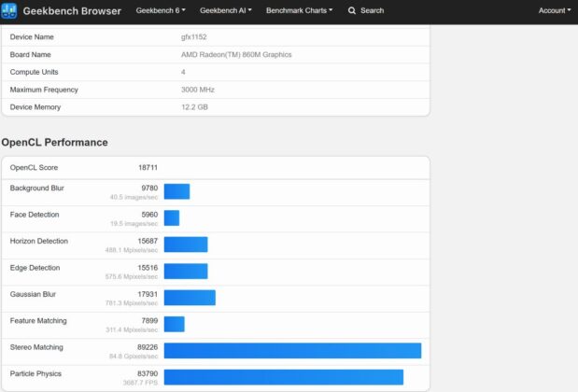The height and width of the screenshot is (392, 578).
Task: Select the Device Memory label
Action: click(x=35, y=107)
